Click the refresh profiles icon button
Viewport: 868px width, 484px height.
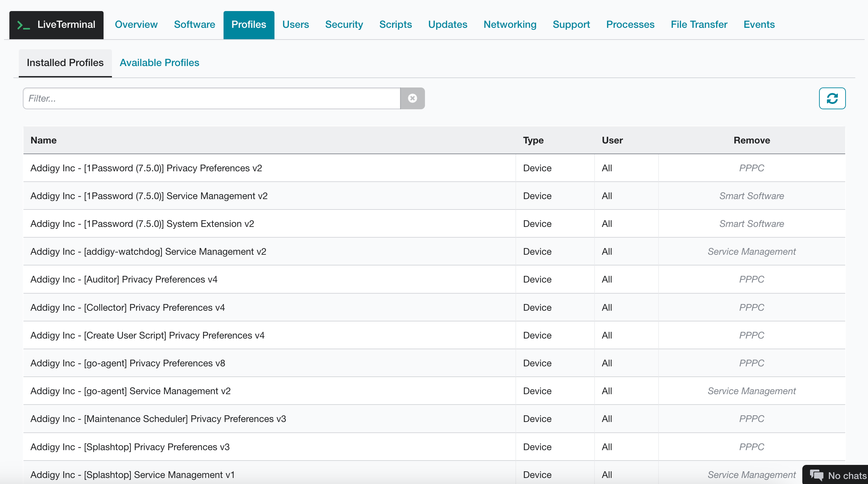tap(832, 99)
